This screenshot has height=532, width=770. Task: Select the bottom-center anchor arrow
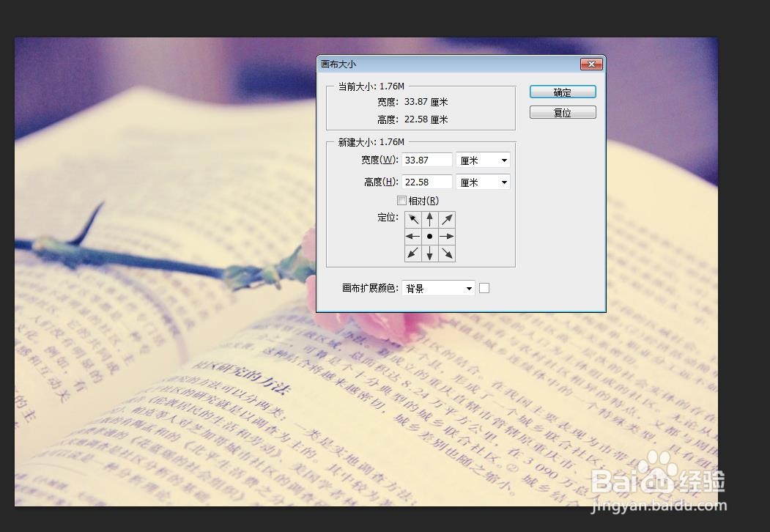tap(429, 254)
